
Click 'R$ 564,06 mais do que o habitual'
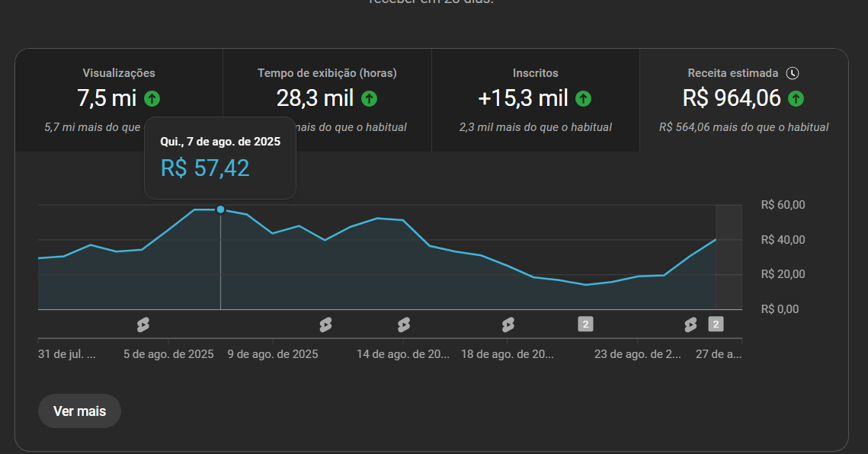744,127
